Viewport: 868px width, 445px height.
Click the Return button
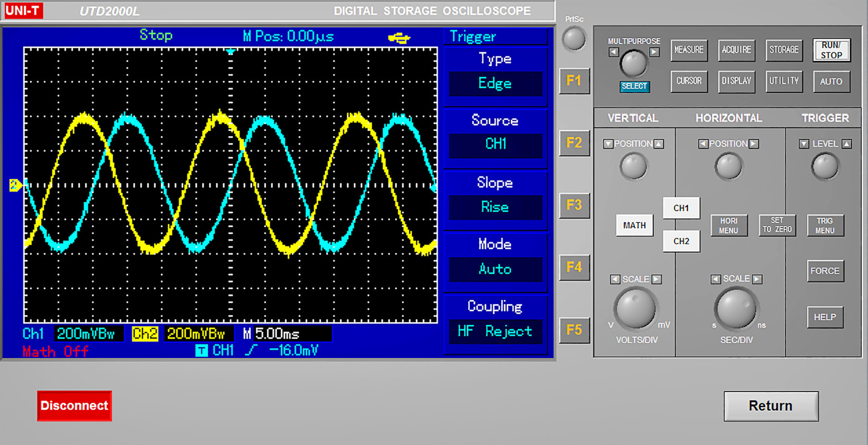770,406
